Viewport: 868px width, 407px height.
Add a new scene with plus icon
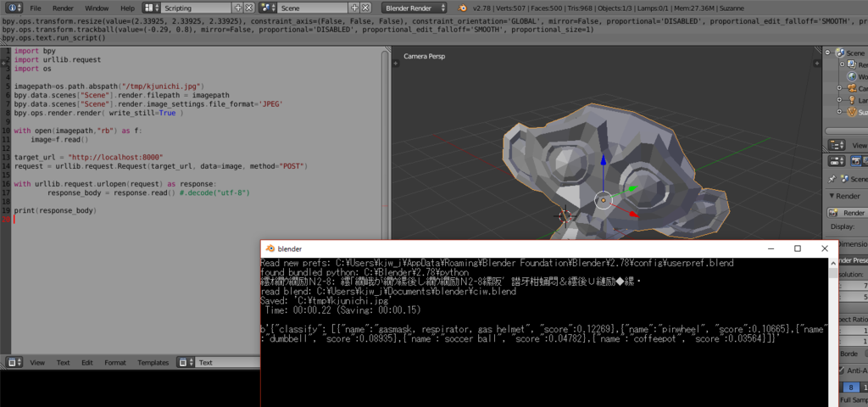click(354, 8)
